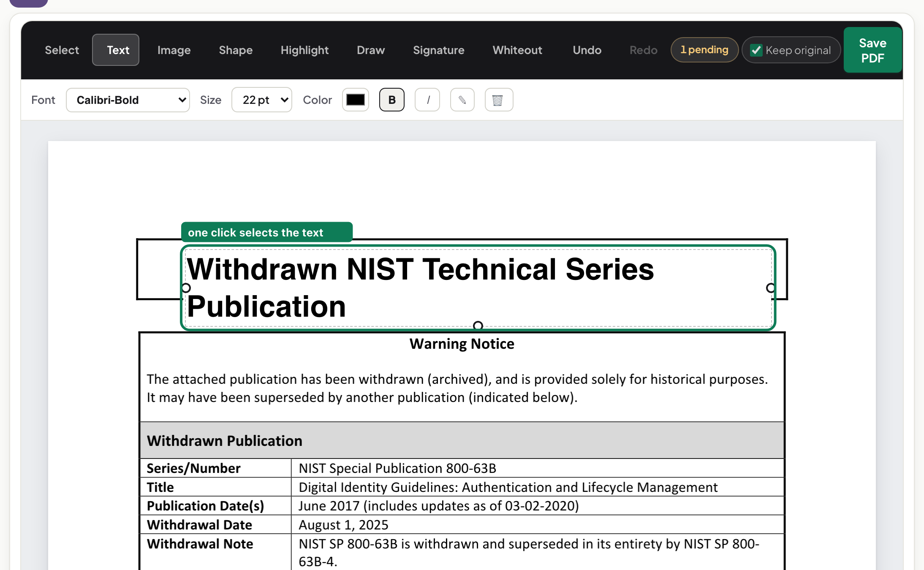Screen dimensions: 924x570
Task: Click the pencil edit icon
Action: click(462, 100)
